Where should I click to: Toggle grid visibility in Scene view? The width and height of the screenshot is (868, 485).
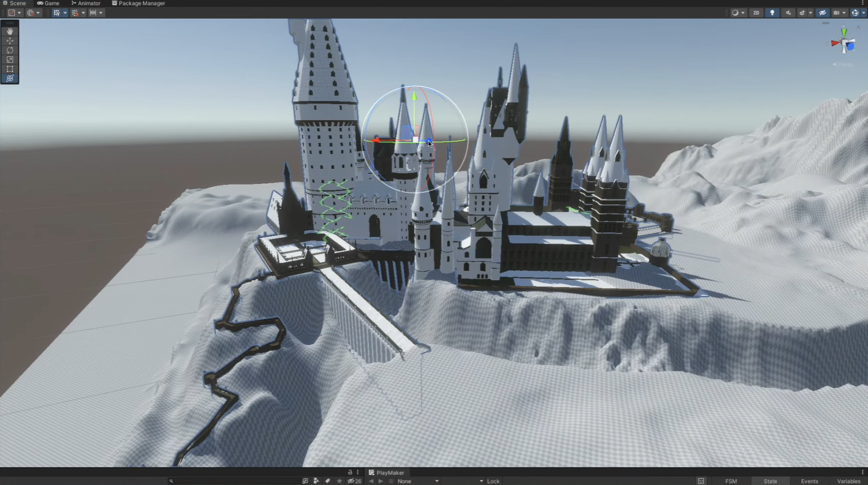coord(56,13)
